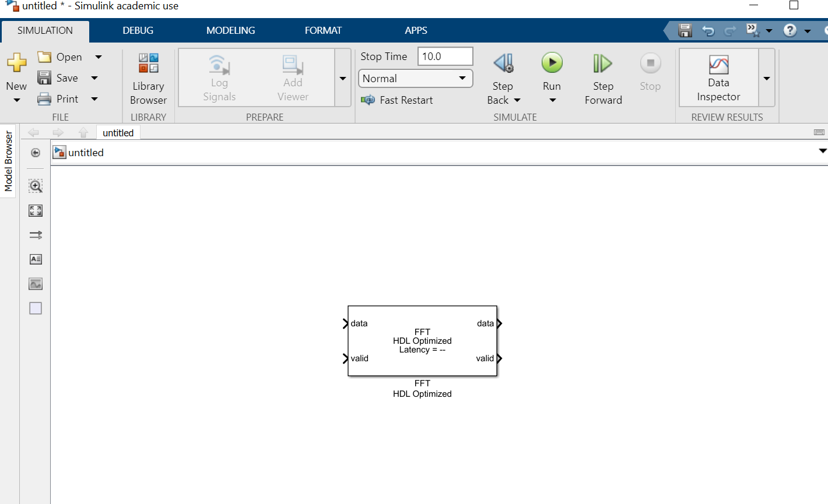Toggle sample time display arrows icon

coord(36,235)
